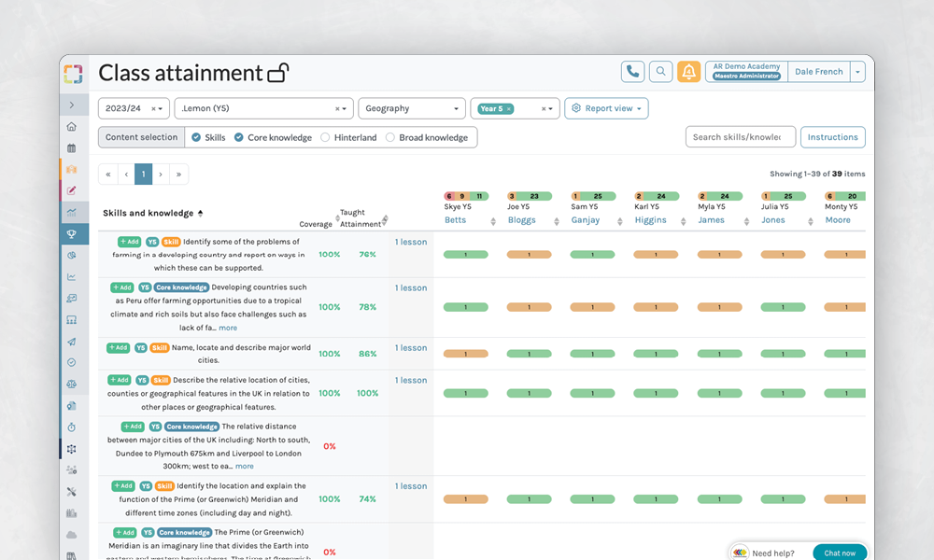Go to the next page in pagination
The width and height of the screenshot is (934, 560).
coord(161,174)
